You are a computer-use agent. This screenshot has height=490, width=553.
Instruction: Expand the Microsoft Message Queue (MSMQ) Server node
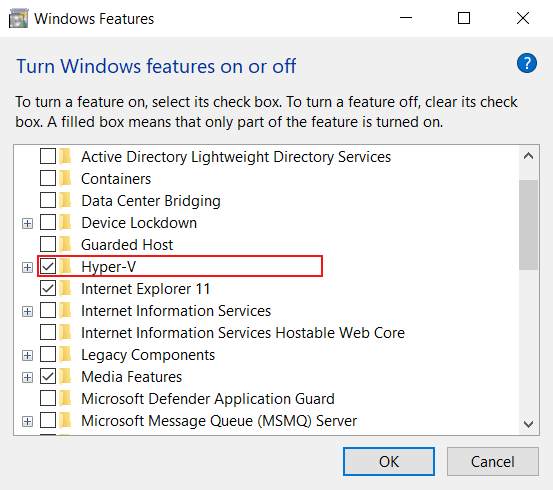pyautogui.click(x=27, y=421)
